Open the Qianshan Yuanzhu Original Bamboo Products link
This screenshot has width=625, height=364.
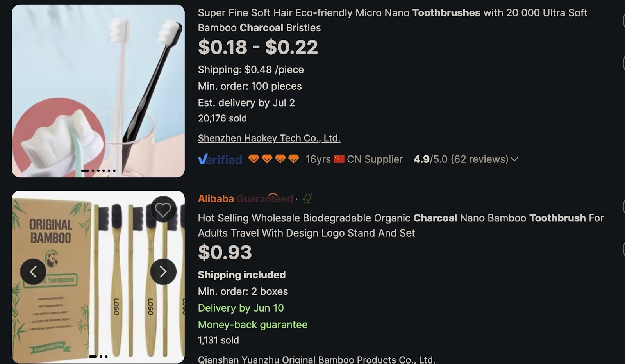point(316,359)
